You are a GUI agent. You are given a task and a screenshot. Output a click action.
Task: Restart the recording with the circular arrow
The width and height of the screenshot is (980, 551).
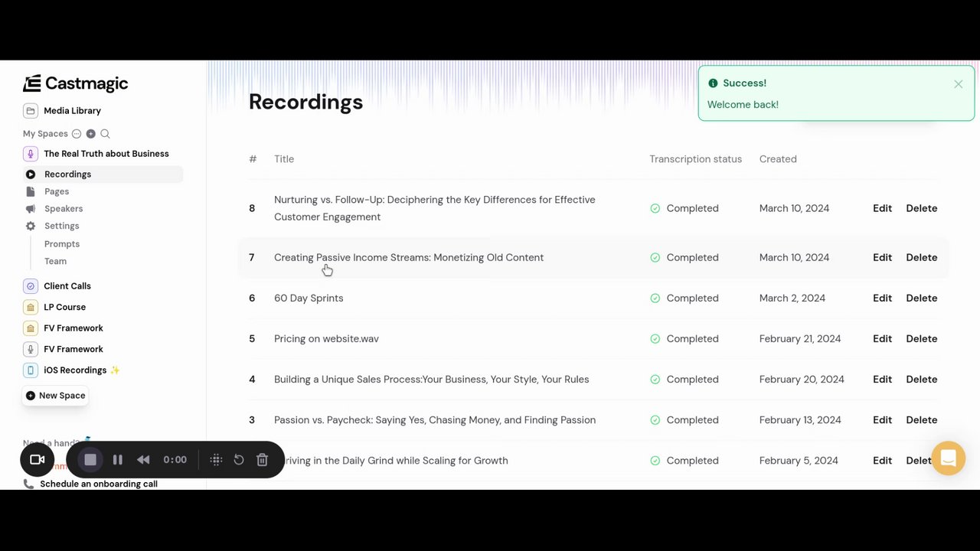click(x=239, y=460)
